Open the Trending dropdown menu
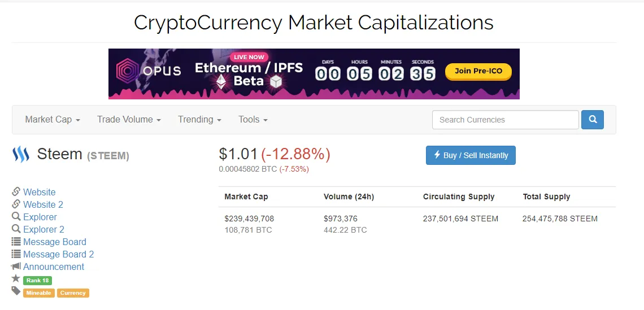The height and width of the screenshot is (310, 644). pyautogui.click(x=199, y=120)
